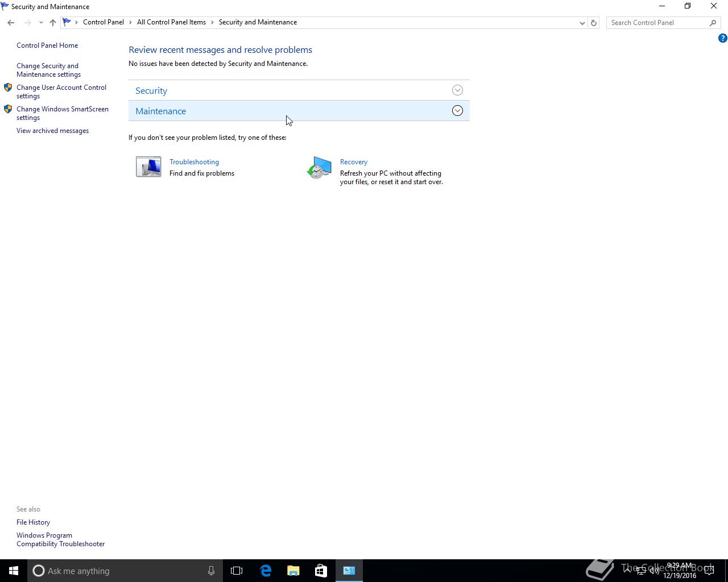Open Task View on the taskbar
The image size is (728, 582).
[x=237, y=571]
